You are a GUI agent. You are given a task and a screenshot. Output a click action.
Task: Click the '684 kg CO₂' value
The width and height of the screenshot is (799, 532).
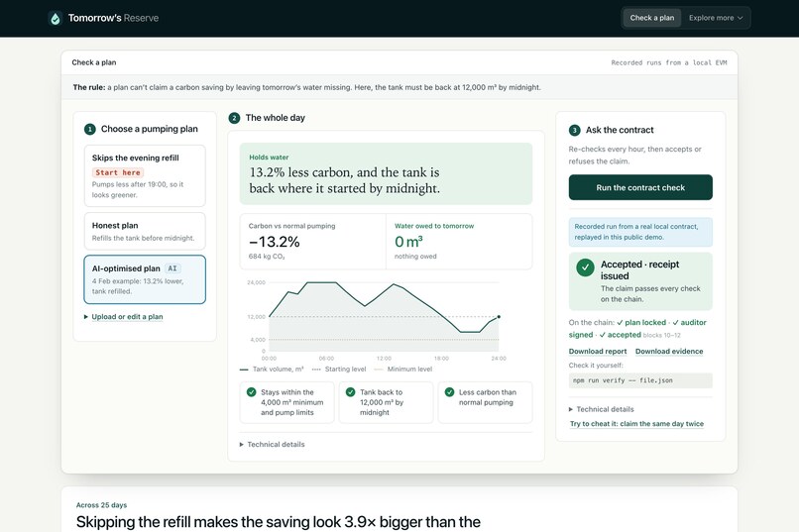point(267,256)
